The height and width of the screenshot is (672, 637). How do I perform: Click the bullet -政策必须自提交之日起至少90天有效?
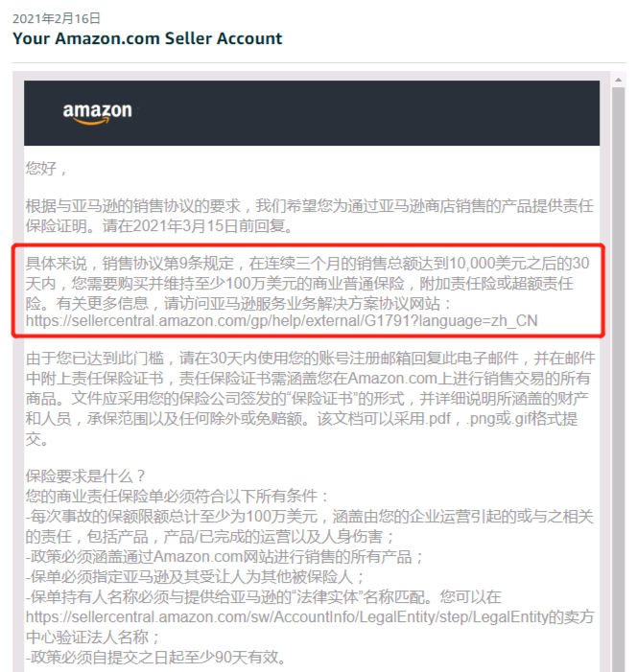coord(156,657)
